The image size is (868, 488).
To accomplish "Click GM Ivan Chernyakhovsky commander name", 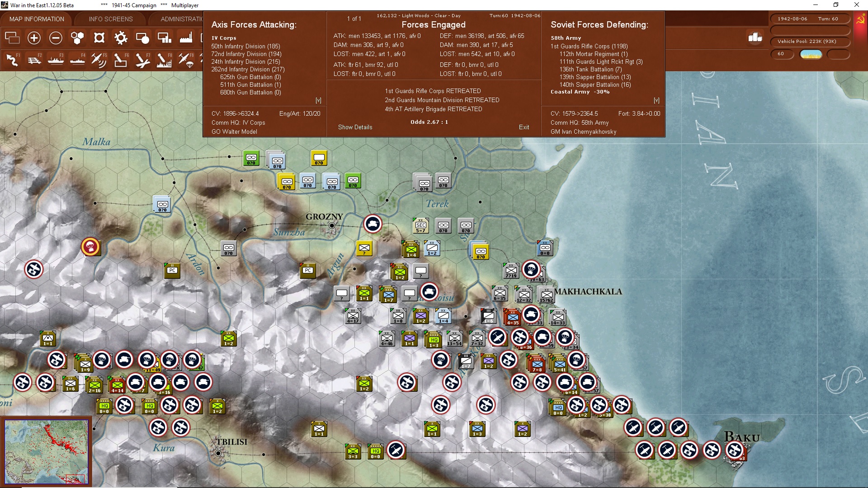I will coord(583,131).
